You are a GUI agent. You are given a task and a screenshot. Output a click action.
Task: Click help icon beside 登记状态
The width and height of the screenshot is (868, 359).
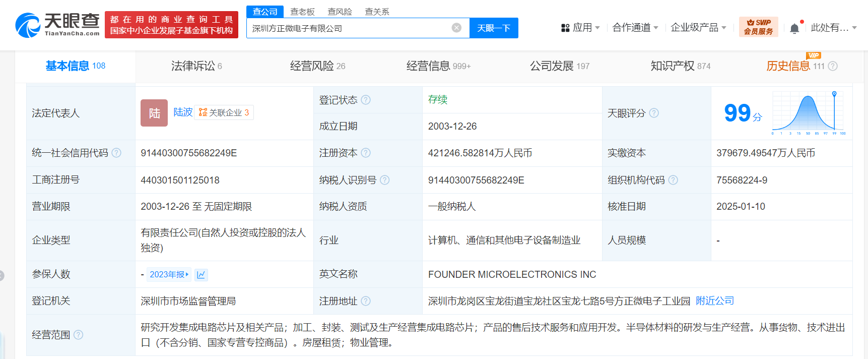pyautogui.click(x=366, y=100)
